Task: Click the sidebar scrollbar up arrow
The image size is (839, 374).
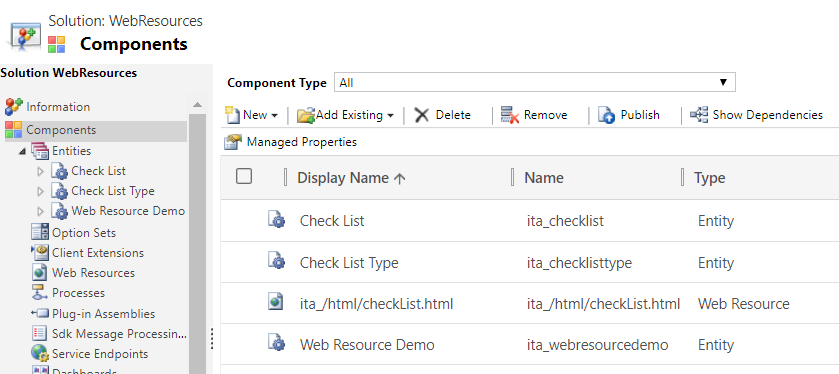Action: (197, 105)
